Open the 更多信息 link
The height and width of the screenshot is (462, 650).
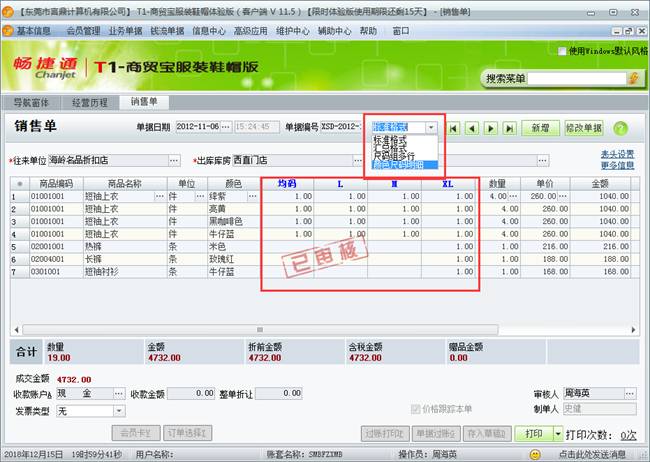617,165
